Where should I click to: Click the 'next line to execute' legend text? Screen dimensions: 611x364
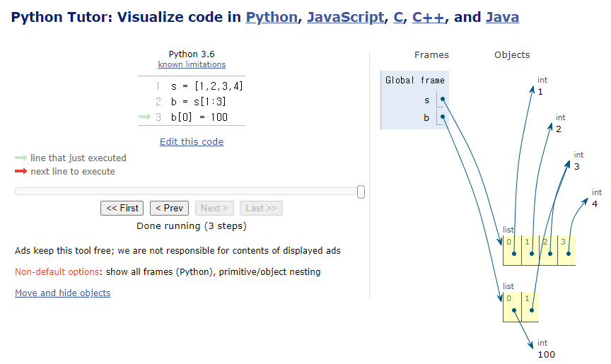pyautogui.click(x=73, y=171)
